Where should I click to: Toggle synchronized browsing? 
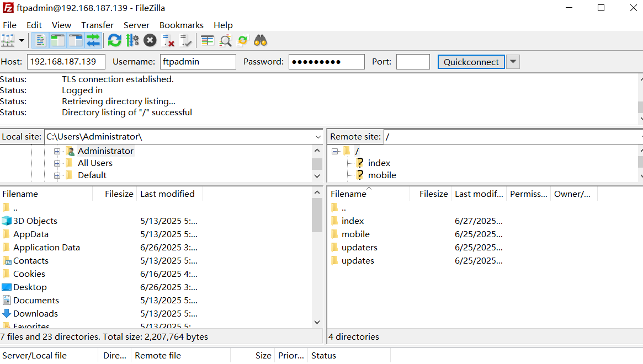click(x=243, y=41)
